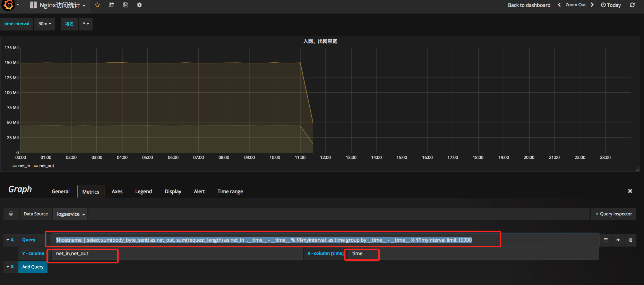The height and width of the screenshot is (285, 644).
Task: Shift time range backward
Action: [x=559, y=5]
